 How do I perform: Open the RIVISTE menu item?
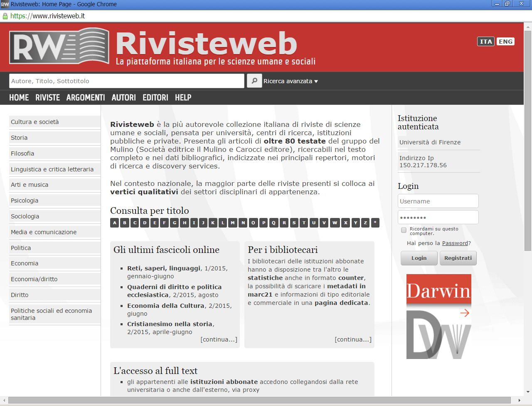47,97
